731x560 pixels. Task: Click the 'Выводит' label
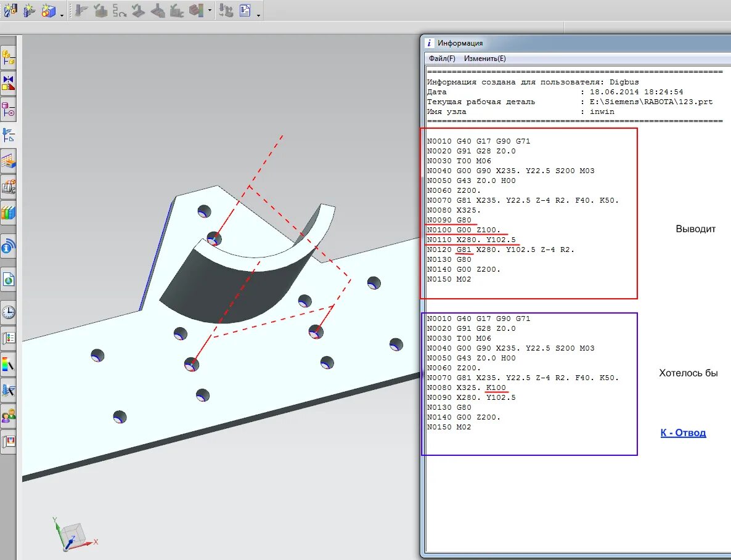[x=696, y=229]
